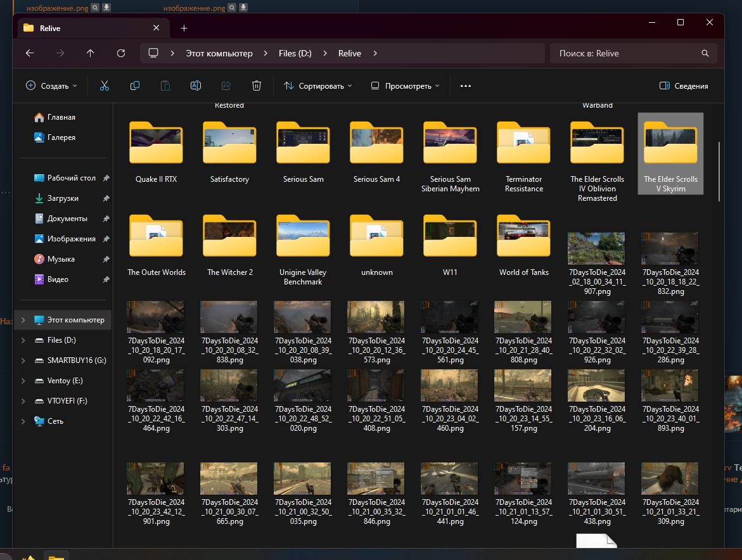Click Files (D:) in the address breadcrumb
The image size is (742, 560).
pos(295,53)
